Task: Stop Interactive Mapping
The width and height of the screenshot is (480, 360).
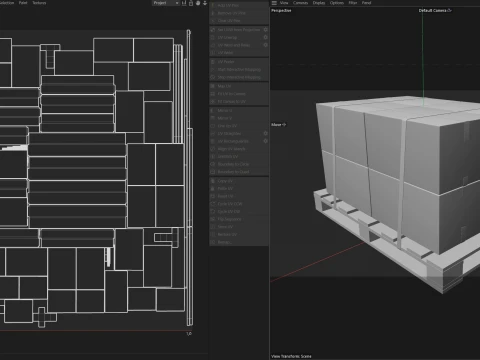Action: [x=239, y=77]
